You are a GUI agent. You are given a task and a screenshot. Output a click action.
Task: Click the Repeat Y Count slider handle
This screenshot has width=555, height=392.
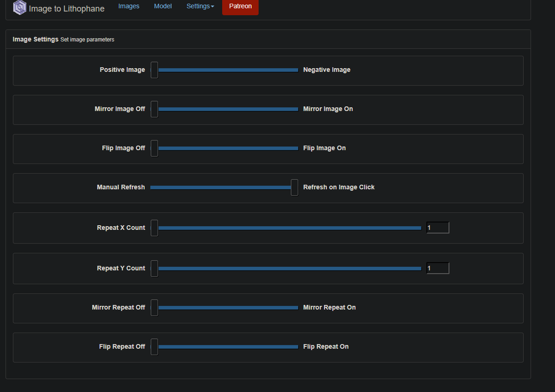(x=154, y=269)
